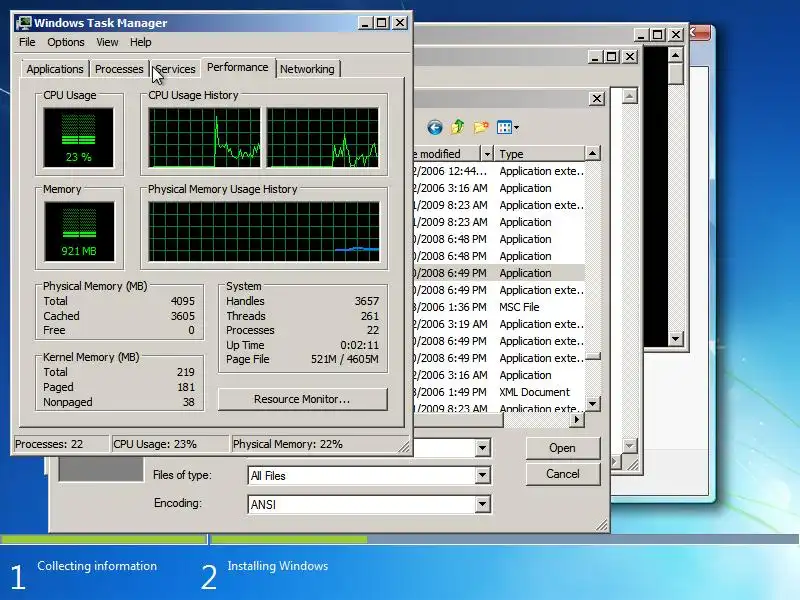Switch to the Applications tab
The width and height of the screenshot is (800, 600).
coord(55,69)
